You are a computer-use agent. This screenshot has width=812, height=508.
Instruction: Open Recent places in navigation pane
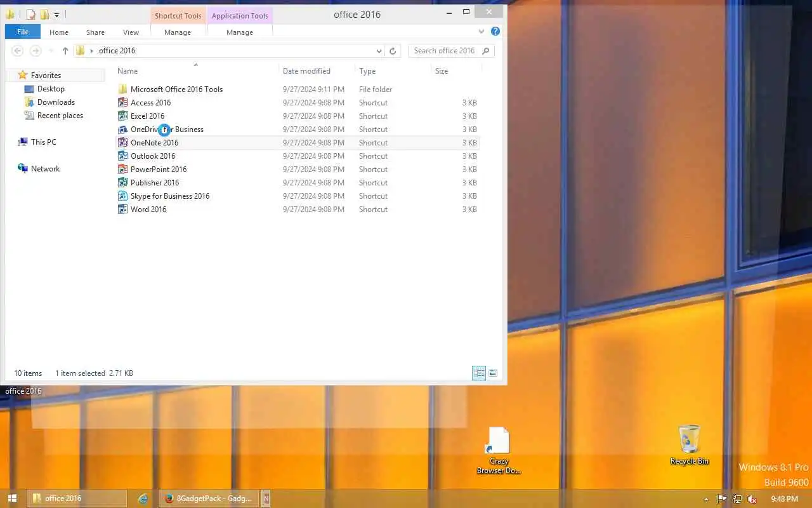click(60, 116)
